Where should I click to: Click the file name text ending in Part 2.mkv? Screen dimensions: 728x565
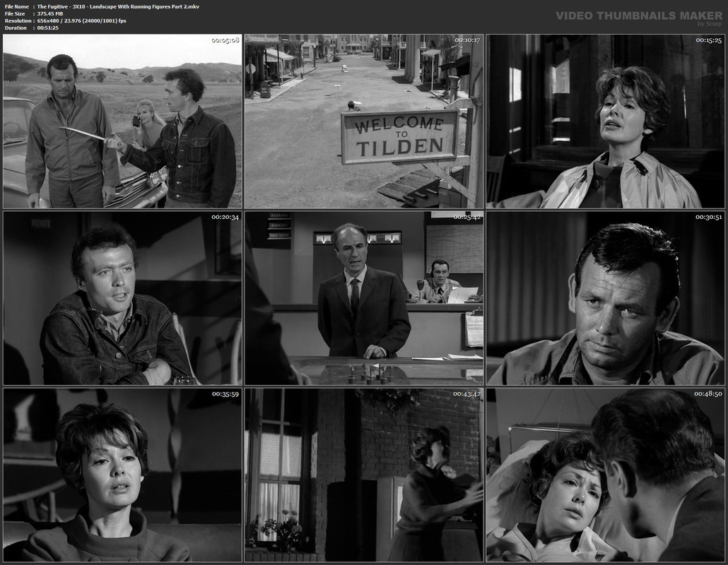click(119, 6)
